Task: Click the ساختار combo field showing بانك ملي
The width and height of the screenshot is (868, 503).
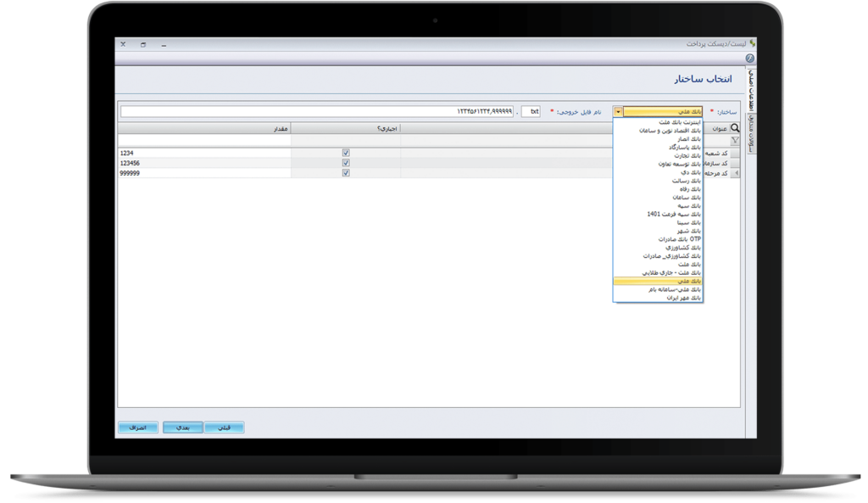Action: tap(663, 112)
